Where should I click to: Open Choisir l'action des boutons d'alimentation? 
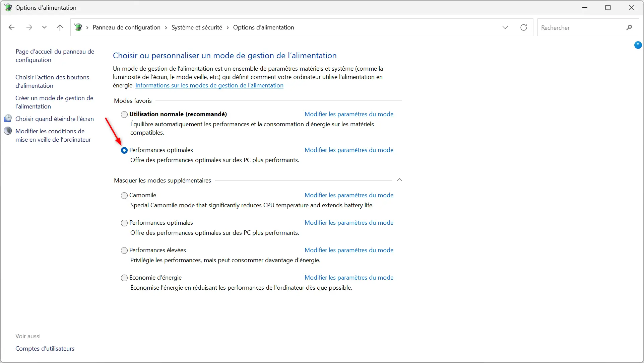[x=52, y=81]
